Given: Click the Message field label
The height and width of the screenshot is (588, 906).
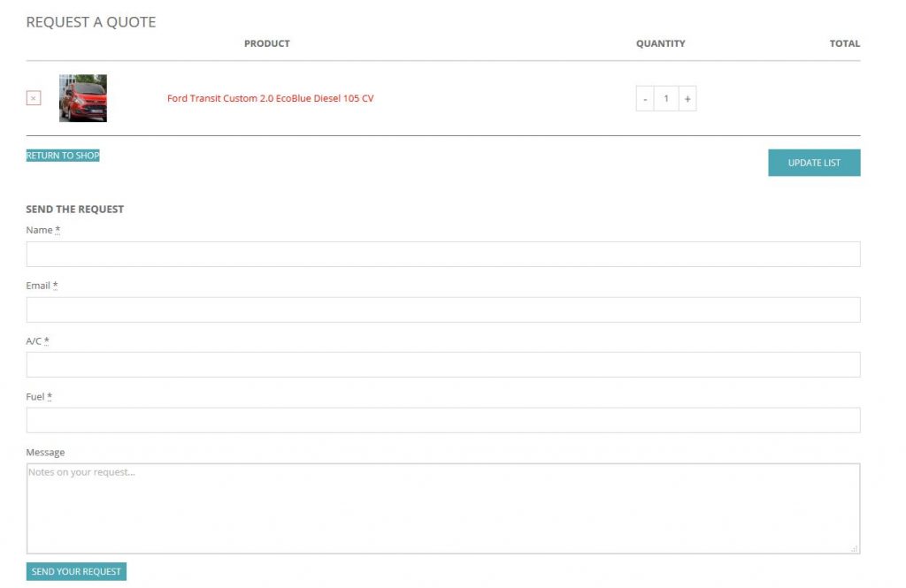Looking at the screenshot, I should (45, 452).
